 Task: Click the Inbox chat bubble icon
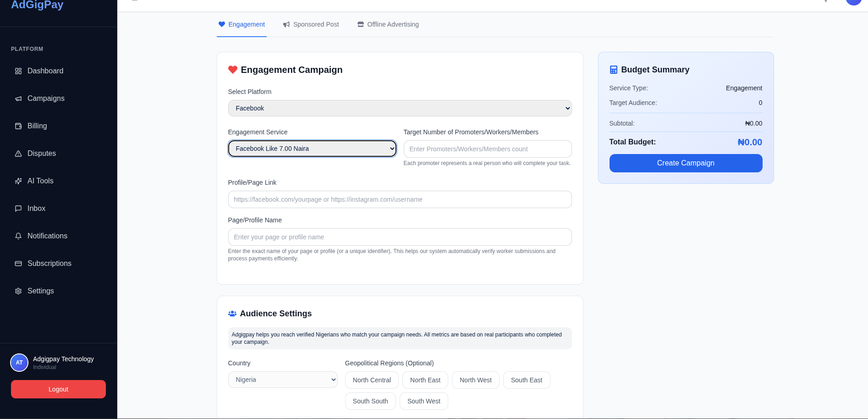(18, 209)
